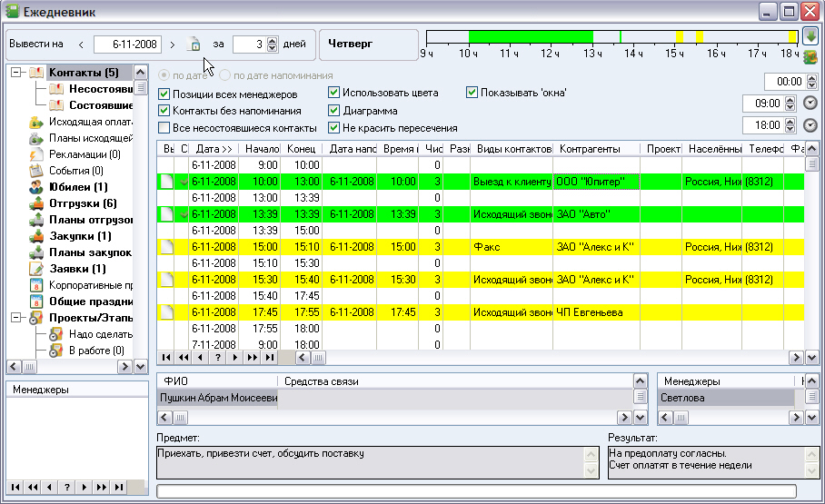Click document icon in Юпитер row
Screen dimensions: 825x504
(167, 182)
